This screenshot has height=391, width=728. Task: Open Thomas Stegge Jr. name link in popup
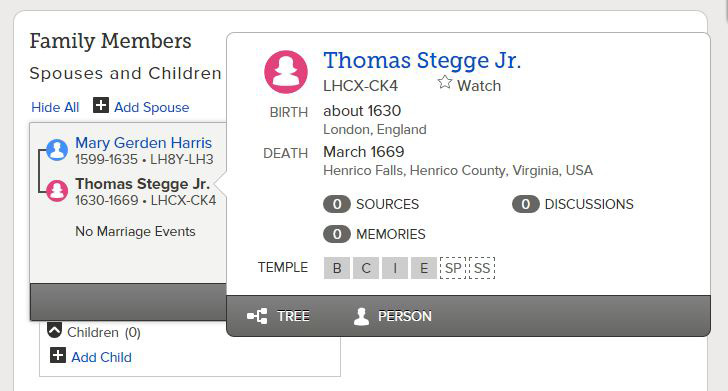[x=422, y=60]
